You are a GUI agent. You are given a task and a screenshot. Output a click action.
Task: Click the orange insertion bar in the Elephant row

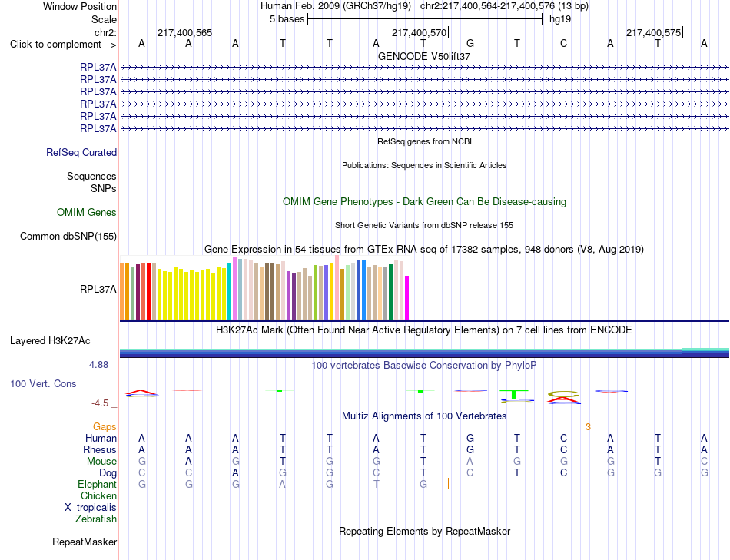pyautogui.click(x=448, y=483)
